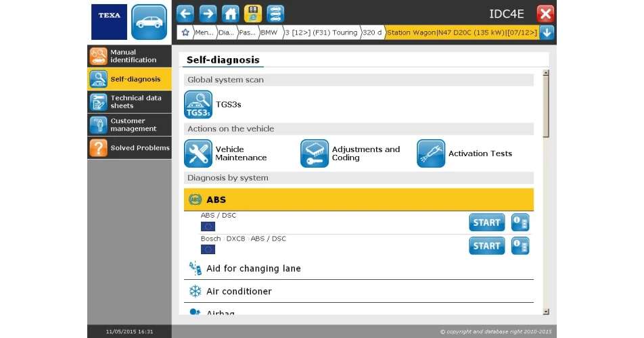Click the Self-diagnosis page heading

pos(223,60)
